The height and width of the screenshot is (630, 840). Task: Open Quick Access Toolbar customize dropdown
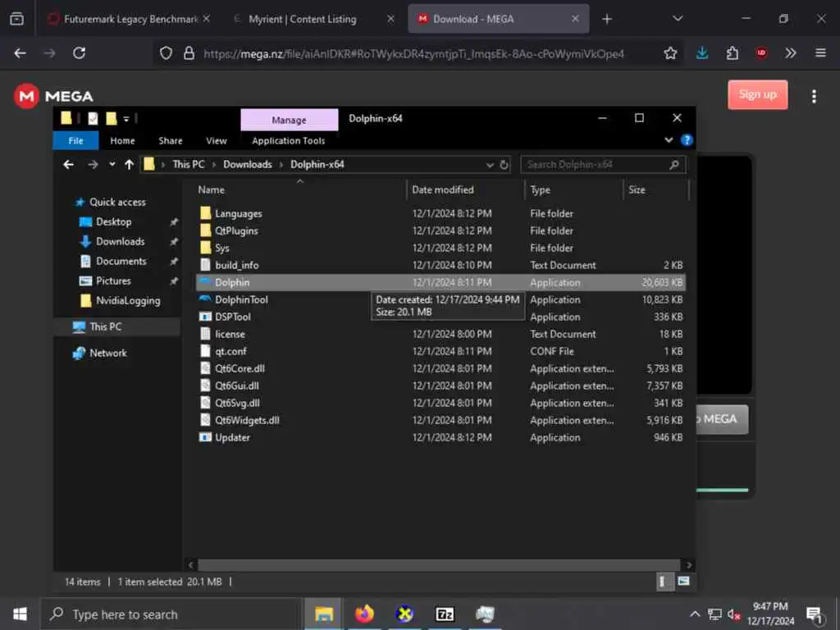[126, 119]
